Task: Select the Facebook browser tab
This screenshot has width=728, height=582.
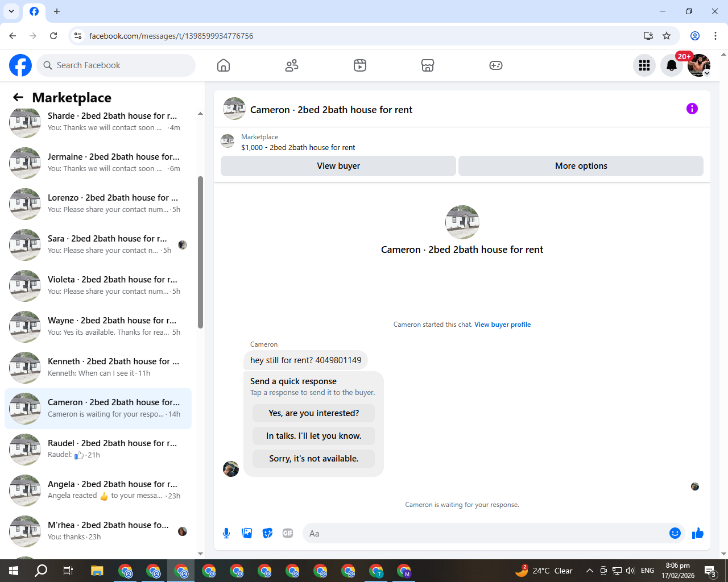Action: tap(34, 11)
